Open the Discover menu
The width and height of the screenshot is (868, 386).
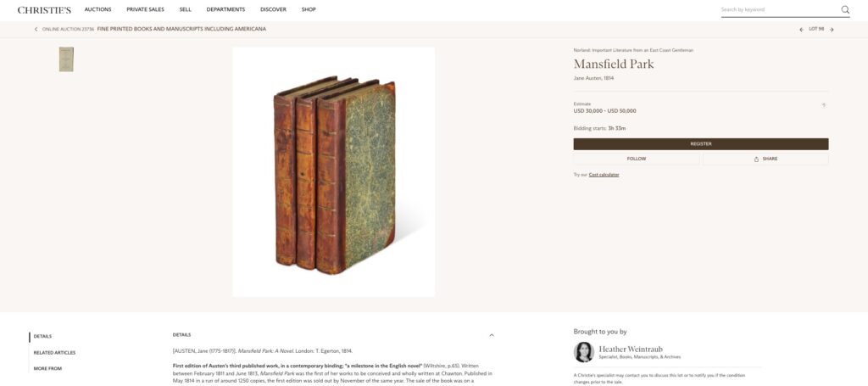tap(274, 9)
